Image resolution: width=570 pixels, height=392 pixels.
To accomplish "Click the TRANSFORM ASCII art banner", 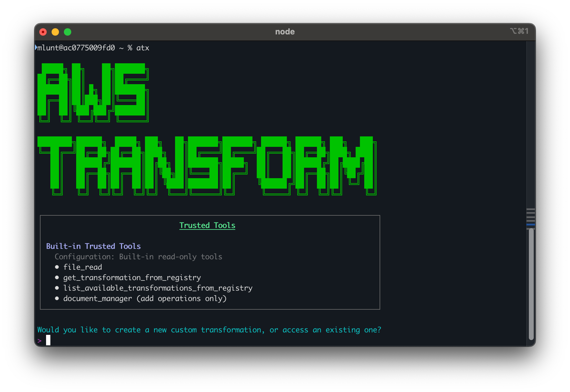I will [x=207, y=166].
